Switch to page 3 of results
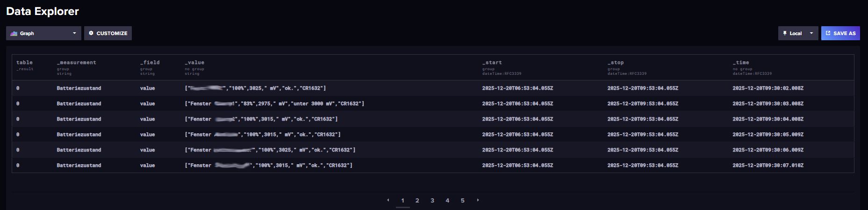This screenshot has width=868, height=210. click(432, 201)
